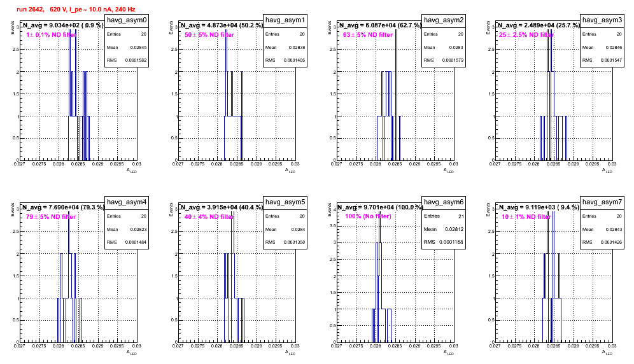Click RMS value 0.0001426 in havg_asym7 box
This screenshot has height=364, width=634.
611,242
